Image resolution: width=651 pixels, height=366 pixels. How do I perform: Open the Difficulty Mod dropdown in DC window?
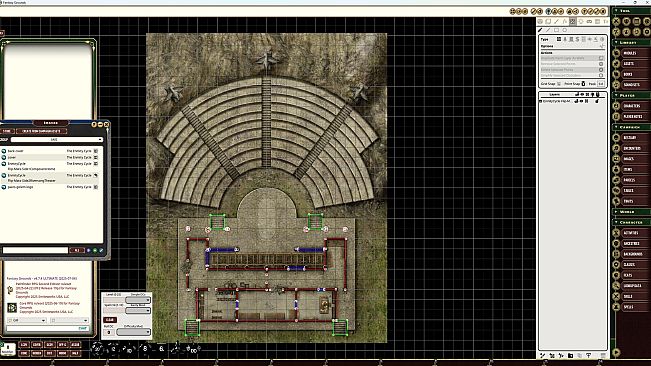(133, 332)
